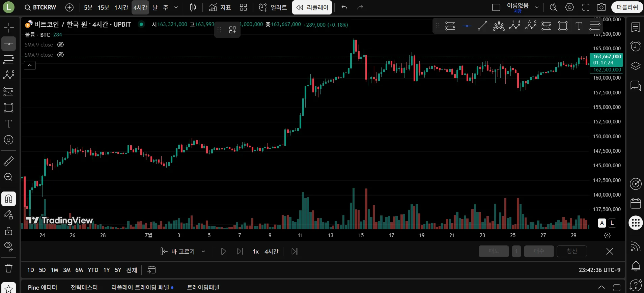The width and height of the screenshot is (644, 293).
Task: Switch to the Pine 에디터 tab
Action: pos(43,288)
